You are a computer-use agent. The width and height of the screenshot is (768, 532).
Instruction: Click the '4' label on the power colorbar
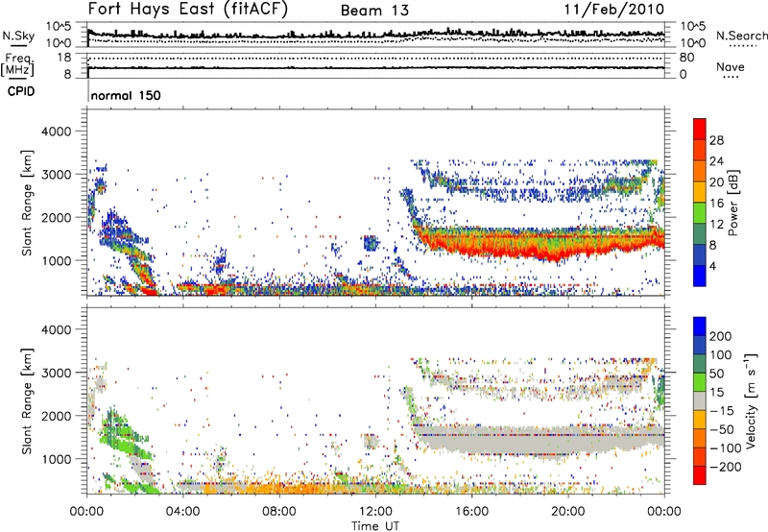(712, 266)
